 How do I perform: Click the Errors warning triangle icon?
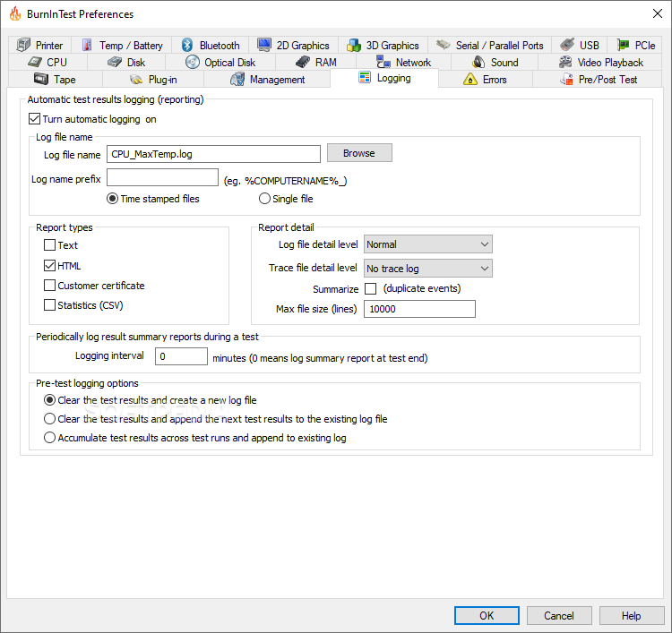470,79
